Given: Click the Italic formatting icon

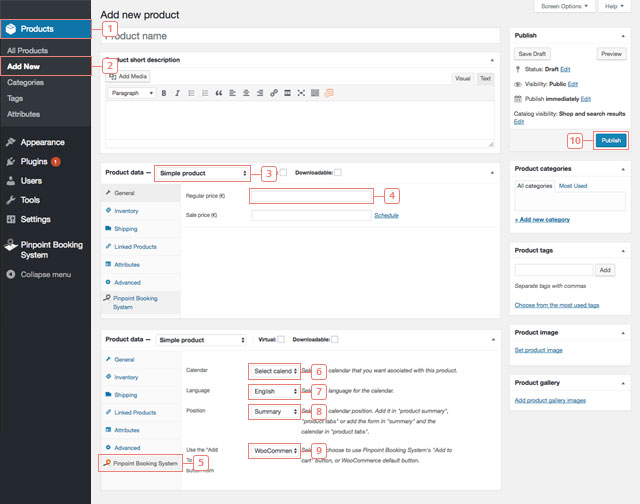Looking at the screenshot, I should pyautogui.click(x=177, y=93).
